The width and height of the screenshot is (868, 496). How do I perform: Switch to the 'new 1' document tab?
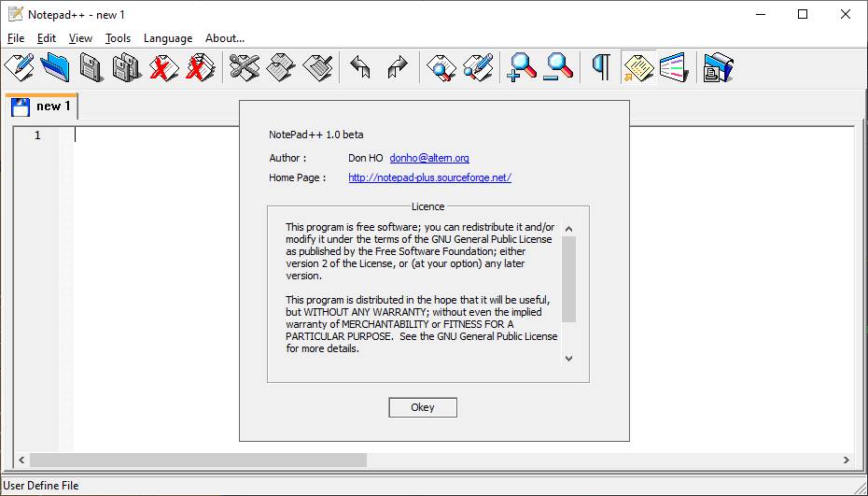42,106
